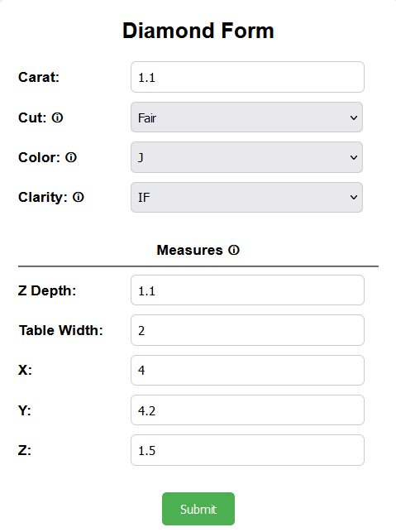
Task: Click into the Z Depth input box
Action: coord(247,290)
